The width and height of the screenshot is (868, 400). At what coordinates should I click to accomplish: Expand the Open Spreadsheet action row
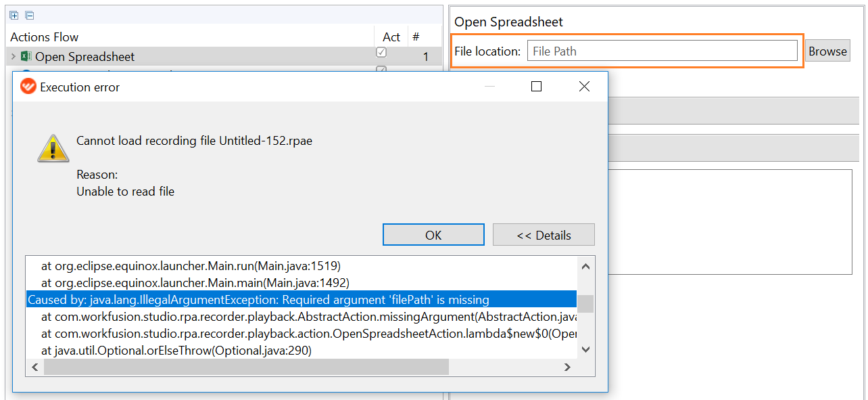pyautogui.click(x=14, y=57)
